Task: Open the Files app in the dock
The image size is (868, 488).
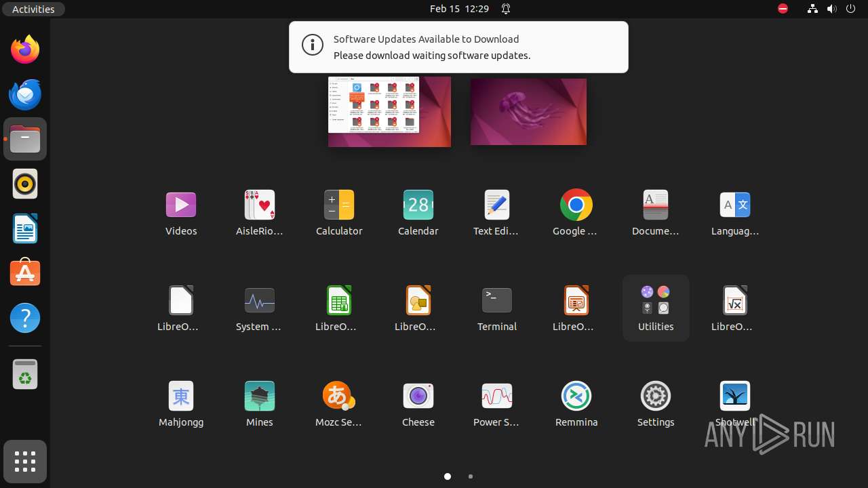Action: click(25, 139)
